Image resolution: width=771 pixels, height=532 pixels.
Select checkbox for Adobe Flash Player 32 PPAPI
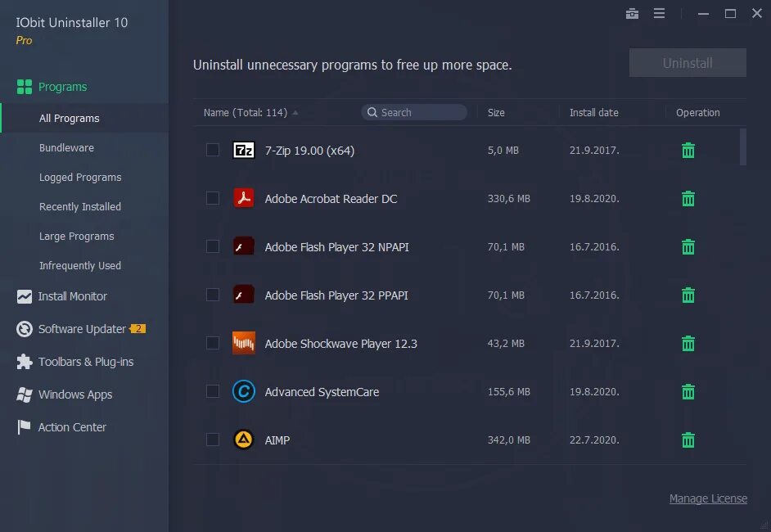213,295
